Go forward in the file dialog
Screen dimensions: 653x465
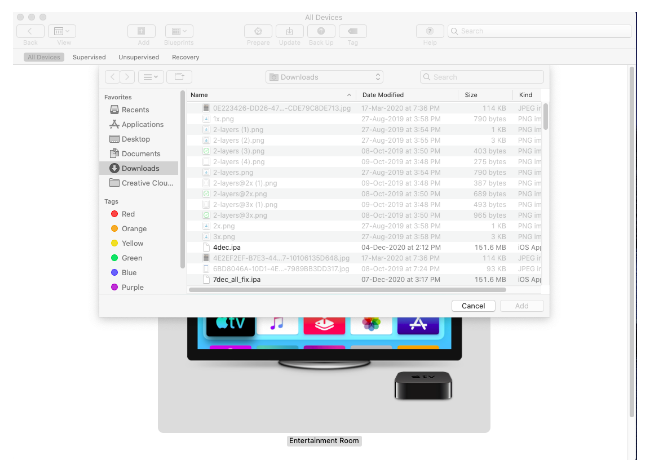tap(127, 77)
